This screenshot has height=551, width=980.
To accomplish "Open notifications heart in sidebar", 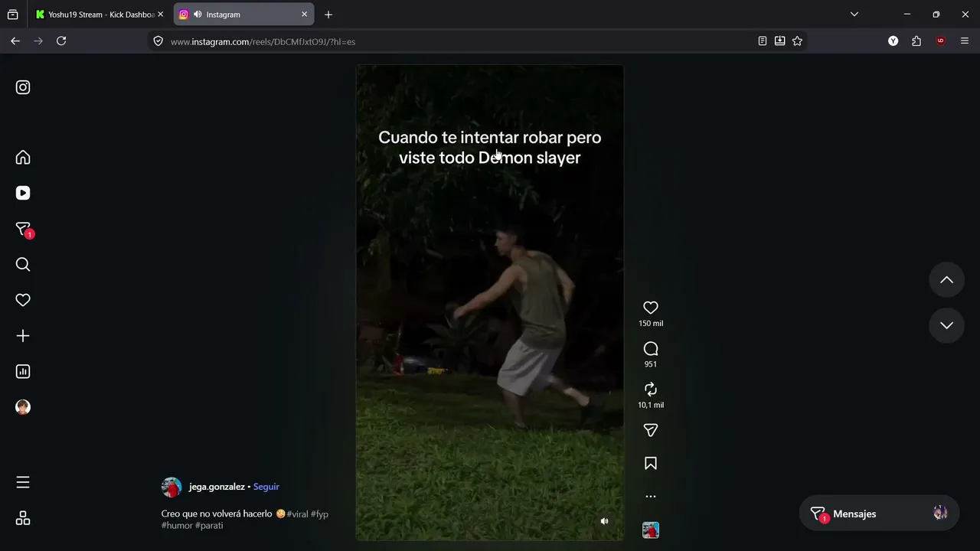I will [23, 300].
